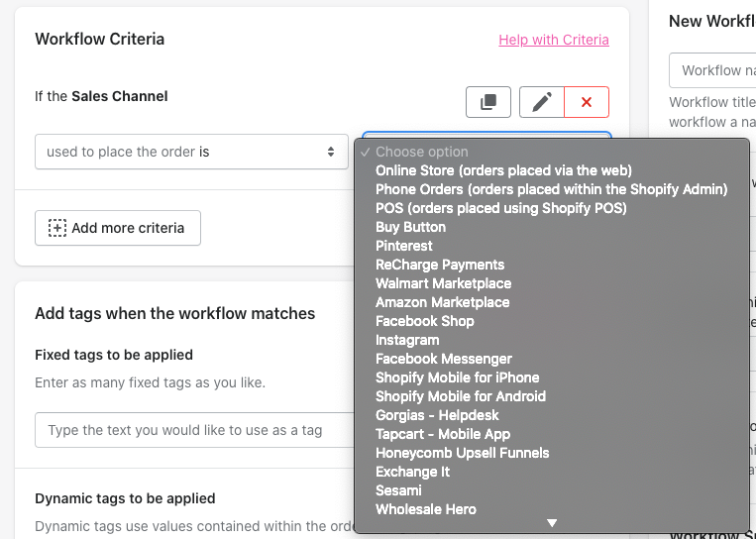
Task: Click the Add more criteria button
Action: (x=118, y=228)
